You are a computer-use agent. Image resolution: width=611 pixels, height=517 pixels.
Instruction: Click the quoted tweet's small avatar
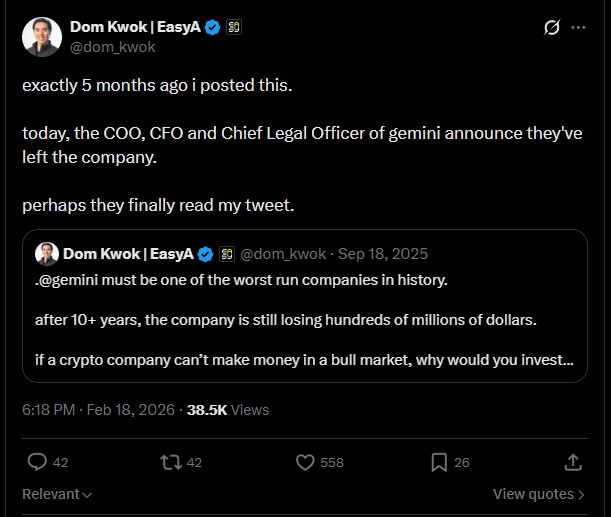coord(46,253)
